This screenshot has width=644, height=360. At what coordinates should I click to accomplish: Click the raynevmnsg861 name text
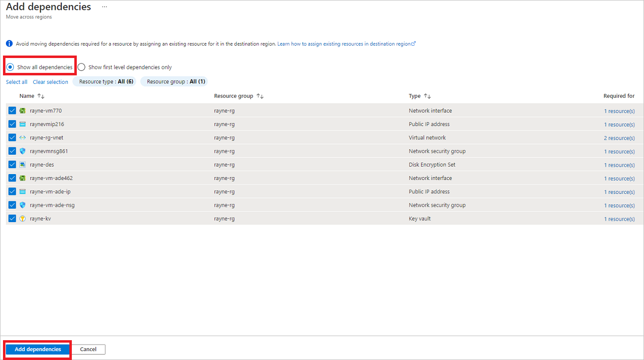click(49, 151)
